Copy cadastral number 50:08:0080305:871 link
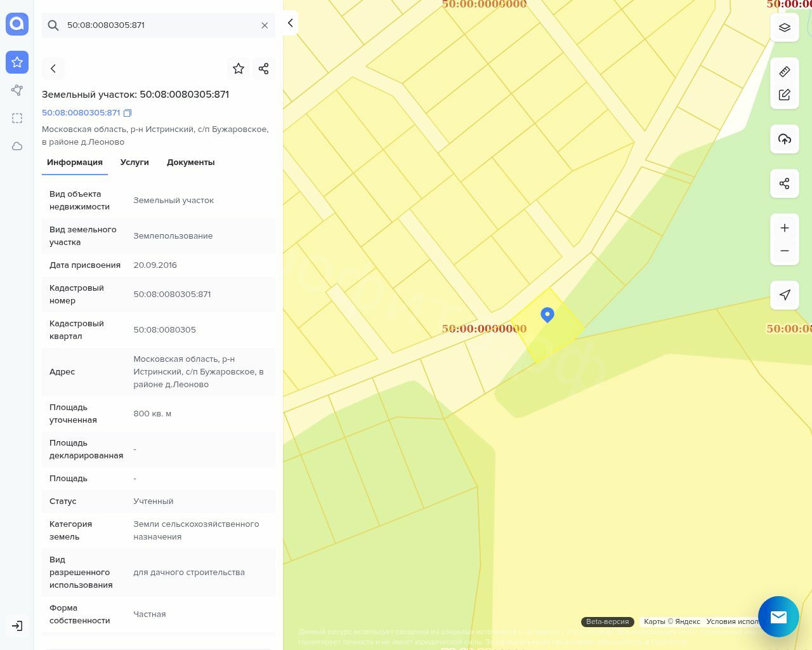812x650 pixels. pyautogui.click(x=128, y=113)
